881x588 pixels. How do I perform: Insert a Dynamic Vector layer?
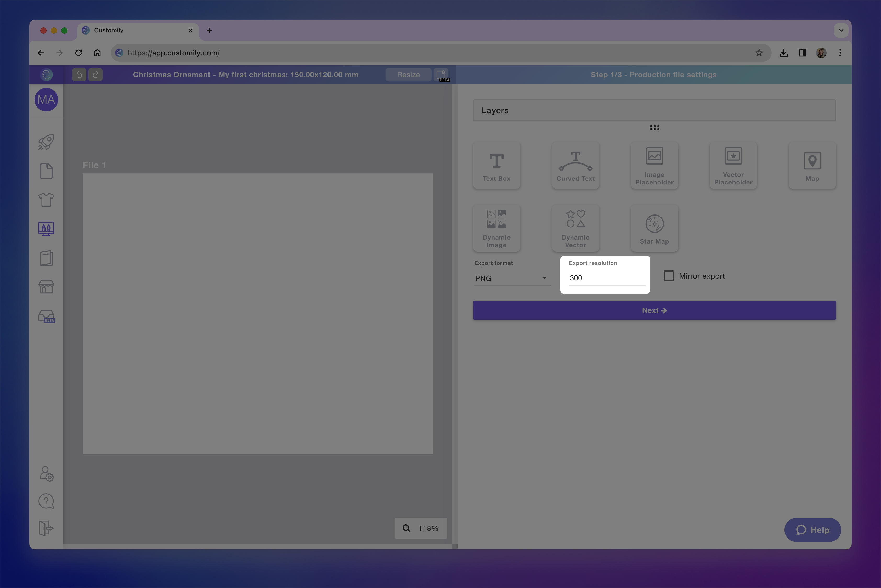coord(575,228)
